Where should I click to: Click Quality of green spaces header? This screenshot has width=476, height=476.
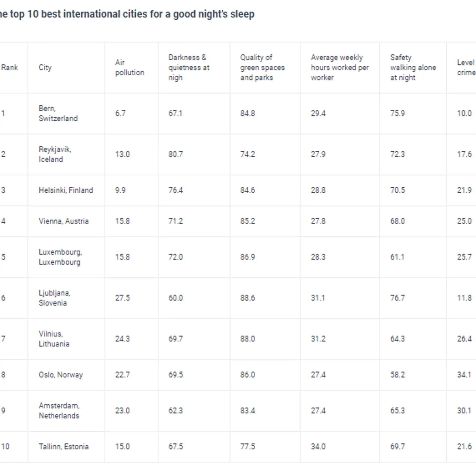pos(262,67)
